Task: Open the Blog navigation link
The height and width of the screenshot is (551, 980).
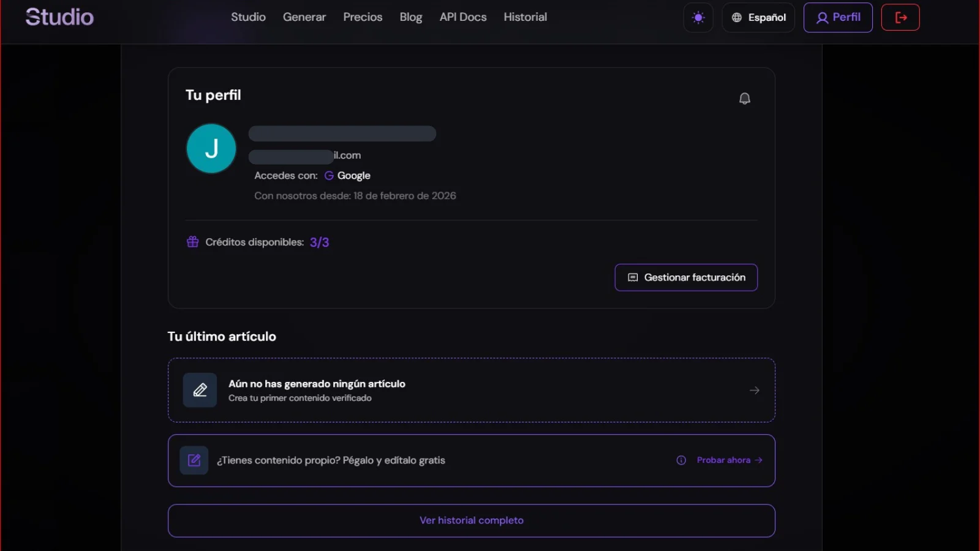Action: [411, 17]
